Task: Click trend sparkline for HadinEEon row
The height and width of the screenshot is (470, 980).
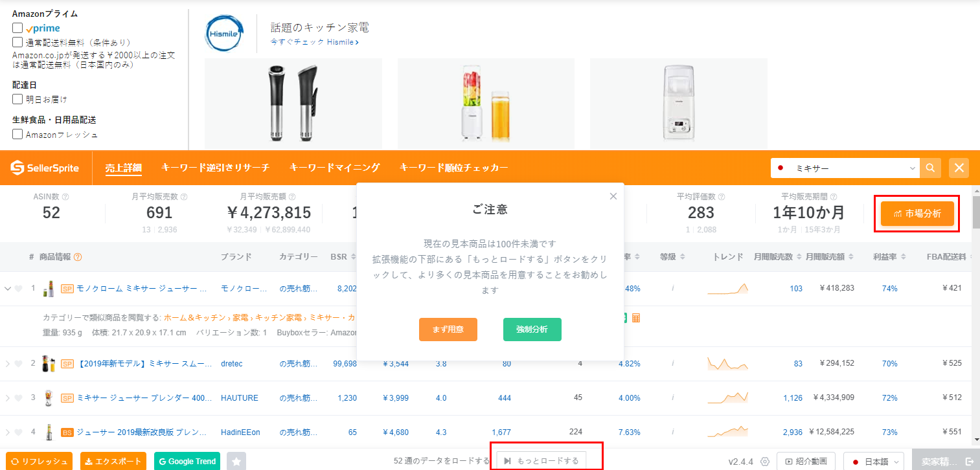Action: [728, 432]
